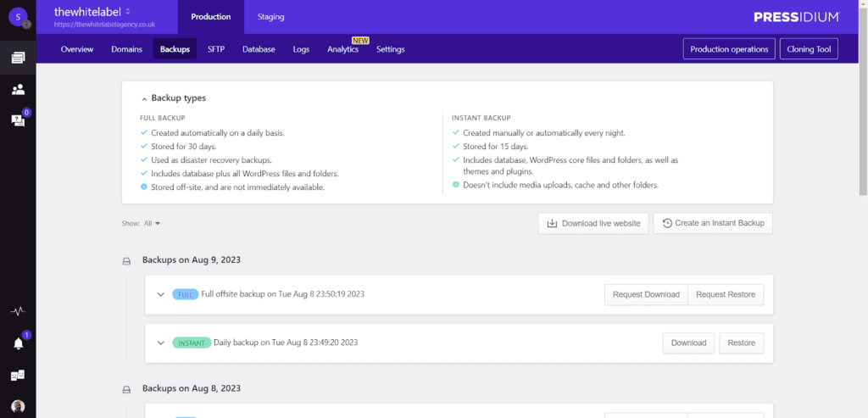
Task: Click the archive icon beside Aug 9 backups
Action: (126, 261)
